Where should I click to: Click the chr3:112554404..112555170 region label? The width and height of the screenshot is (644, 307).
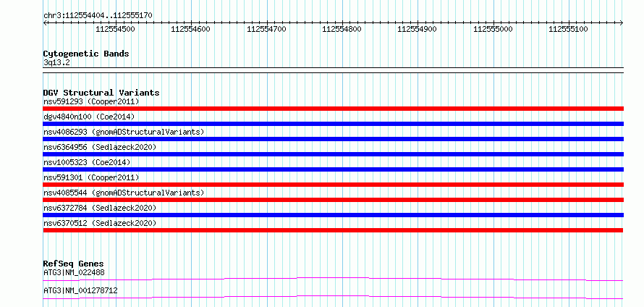click(x=98, y=16)
